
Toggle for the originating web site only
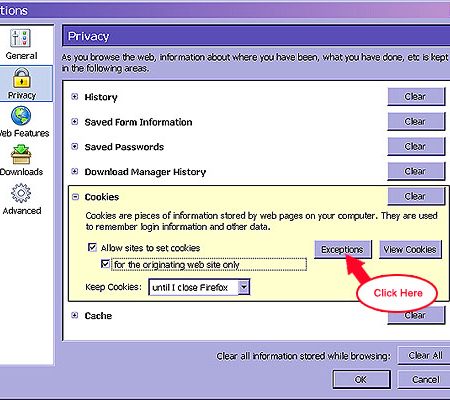coord(105,264)
